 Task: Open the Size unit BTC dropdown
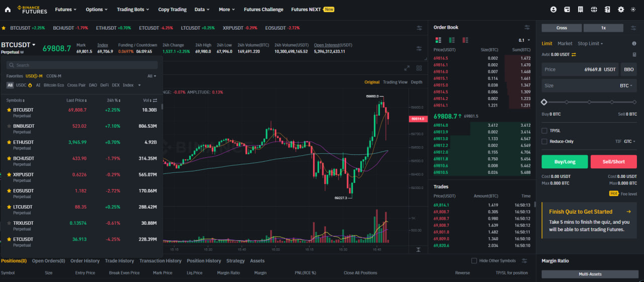pos(627,85)
